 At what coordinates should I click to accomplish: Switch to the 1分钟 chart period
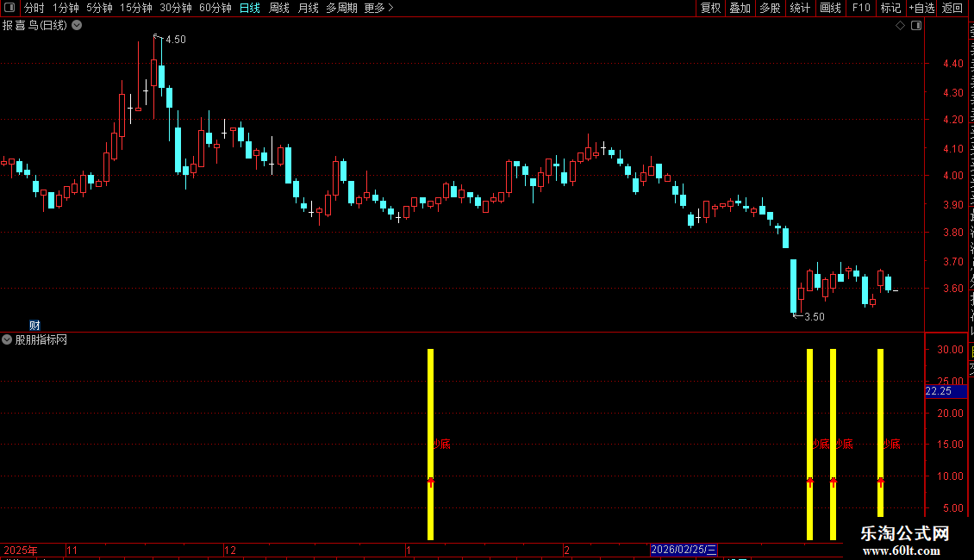66,8
